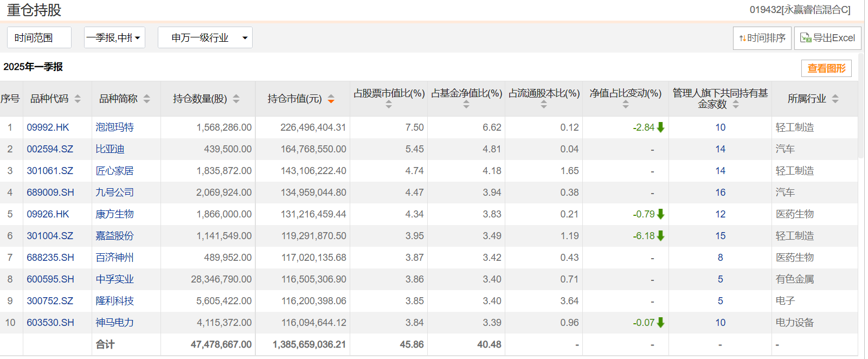The width and height of the screenshot is (868, 359).
Task: Open 比亚迪 stock name link
Action: click(110, 149)
